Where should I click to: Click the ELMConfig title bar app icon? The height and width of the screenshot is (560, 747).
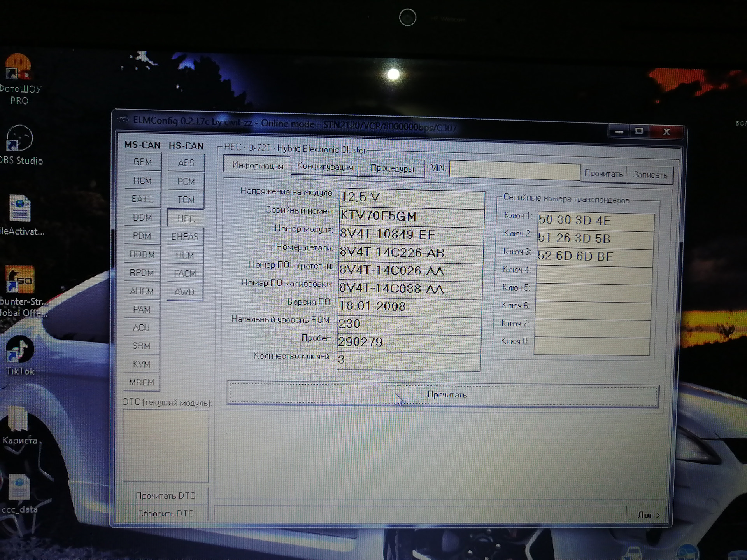(123, 119)
